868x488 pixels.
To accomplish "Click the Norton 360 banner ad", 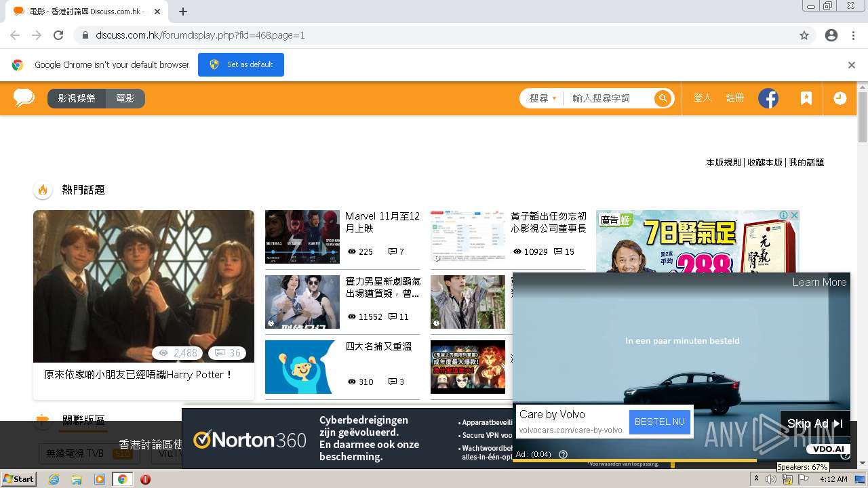I will [x=347, y=439].
